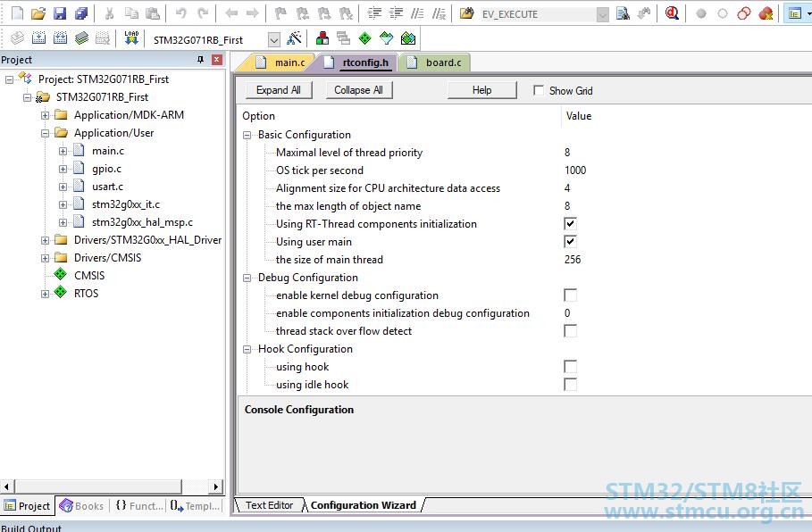Enable the Show Grid checkbox
This screenshot has height=532, width=812.
[x=539, y=90]
